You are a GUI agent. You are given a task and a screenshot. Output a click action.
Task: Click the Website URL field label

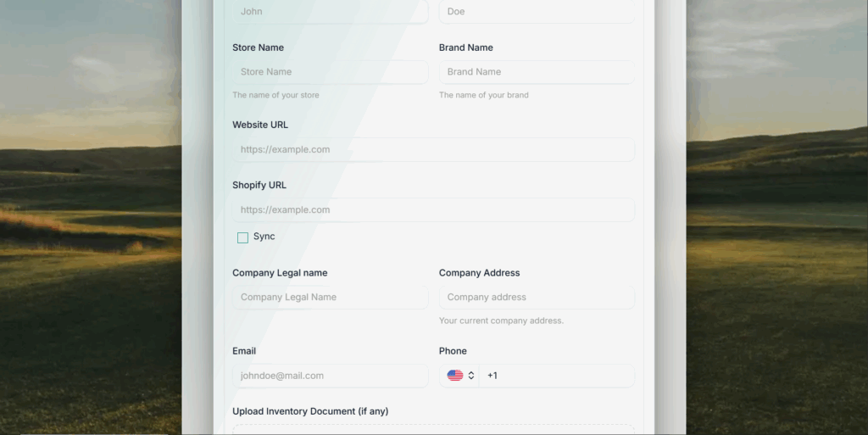(x=260, y=125)
